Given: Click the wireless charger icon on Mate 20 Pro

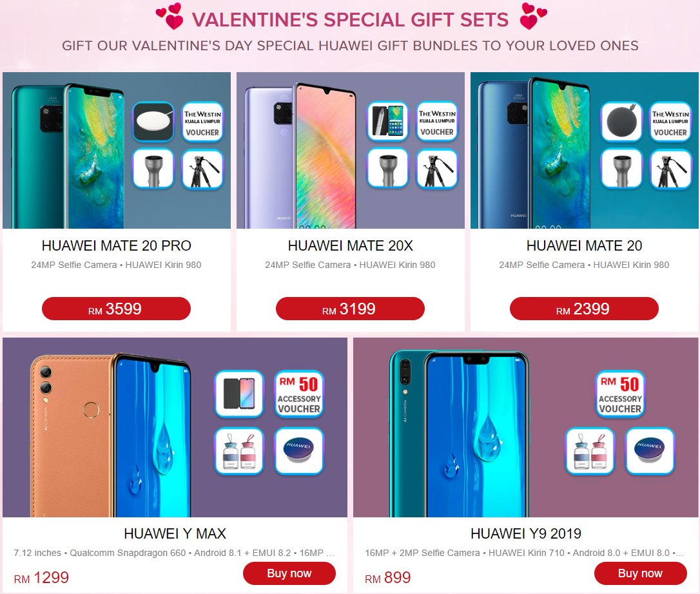Looking at the screenshot, I should click(x=153, y=122).
